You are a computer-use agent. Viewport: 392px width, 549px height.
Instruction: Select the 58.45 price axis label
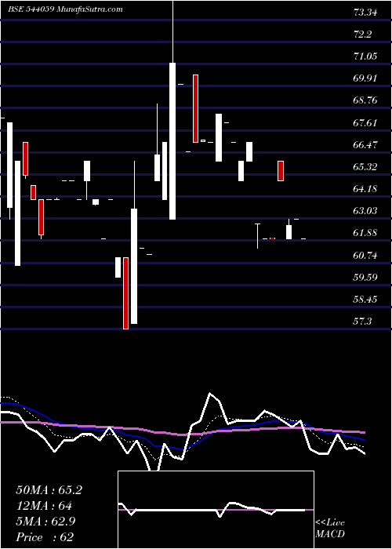pos(365,300)
